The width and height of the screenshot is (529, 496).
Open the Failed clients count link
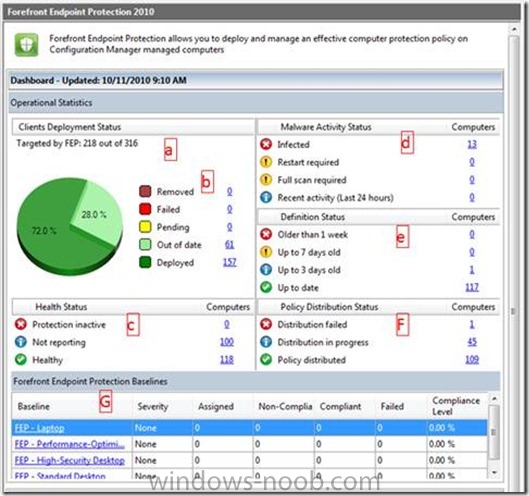pyautogui.click(x=229, y=209)
